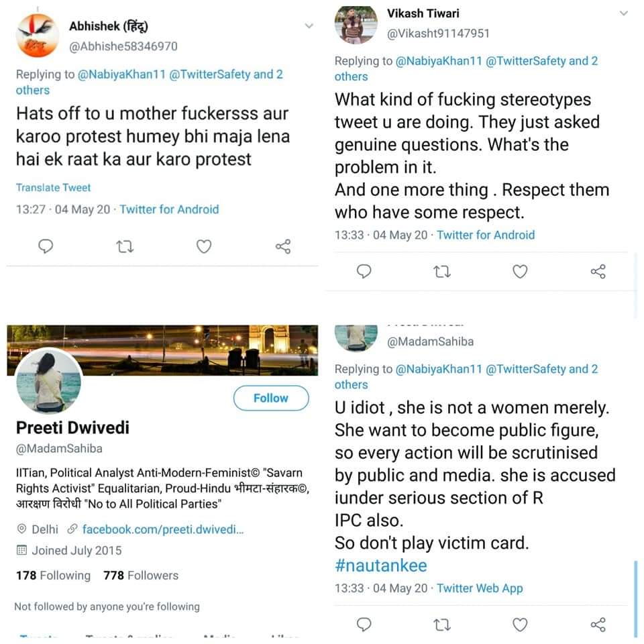Retweet Vikash Tiwari's tweet
Screen dimensions: 644x644
pyautogui.click(x=442, y=272)
